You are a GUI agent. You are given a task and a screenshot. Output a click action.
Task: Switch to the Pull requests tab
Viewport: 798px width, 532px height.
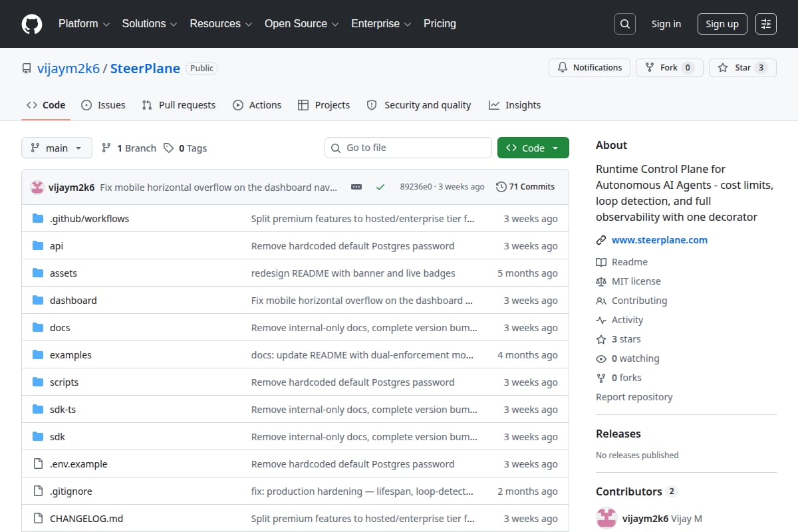pos(179,105)
